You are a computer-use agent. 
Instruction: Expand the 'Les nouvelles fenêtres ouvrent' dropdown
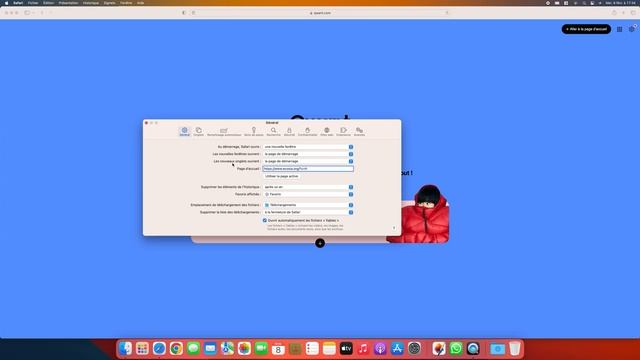point(308,154)
